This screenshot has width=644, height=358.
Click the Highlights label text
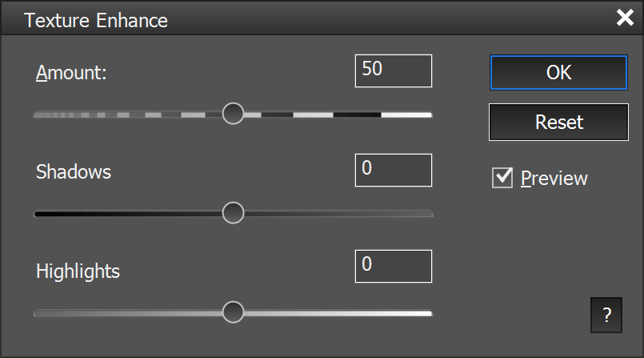click(78, 272)
